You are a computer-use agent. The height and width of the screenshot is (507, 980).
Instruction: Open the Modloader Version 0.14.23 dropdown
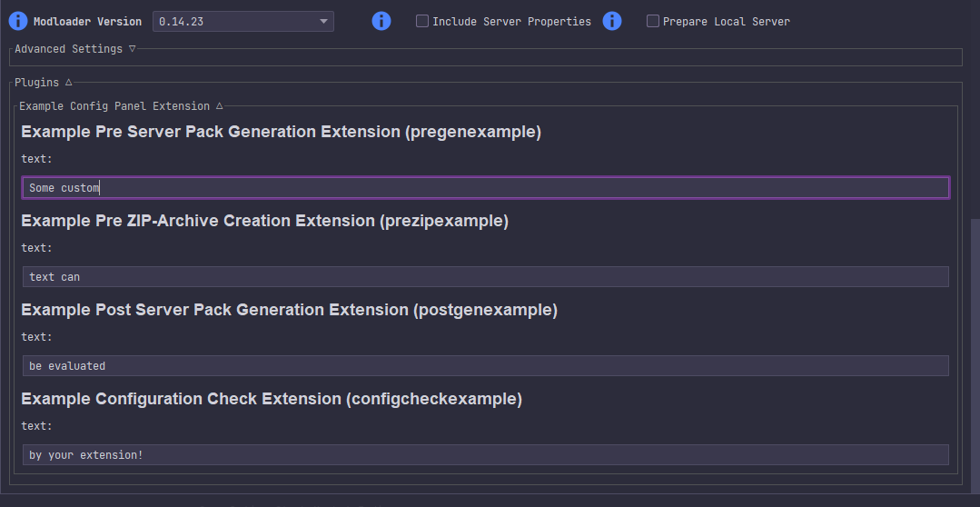point(243,21)
